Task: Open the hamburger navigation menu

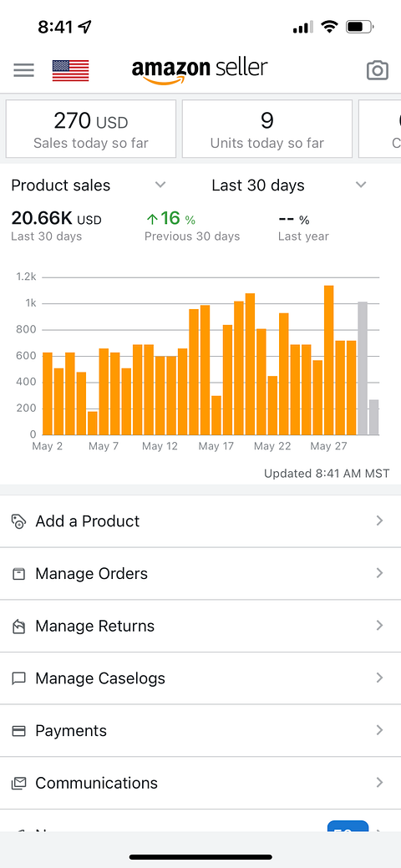Action: coord(24,70)
